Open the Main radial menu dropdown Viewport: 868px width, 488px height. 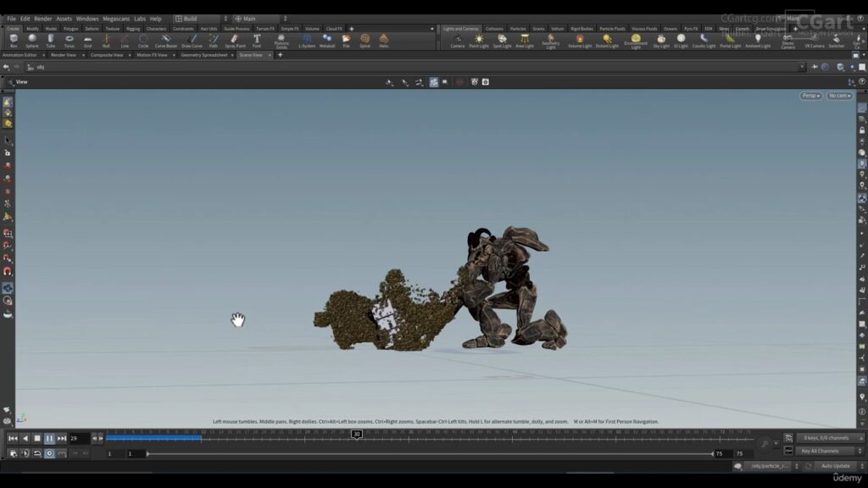[x=260, y=19]
